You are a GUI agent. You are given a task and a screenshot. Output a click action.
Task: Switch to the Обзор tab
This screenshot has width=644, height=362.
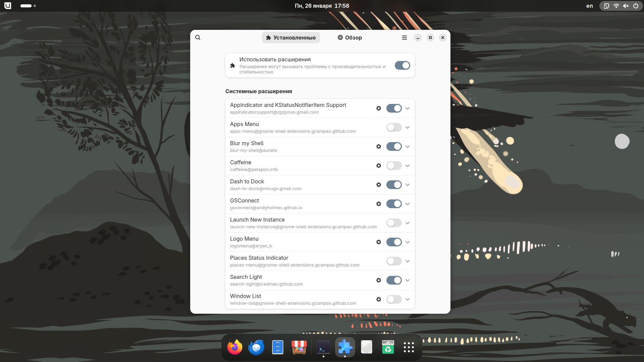point(350,38)
